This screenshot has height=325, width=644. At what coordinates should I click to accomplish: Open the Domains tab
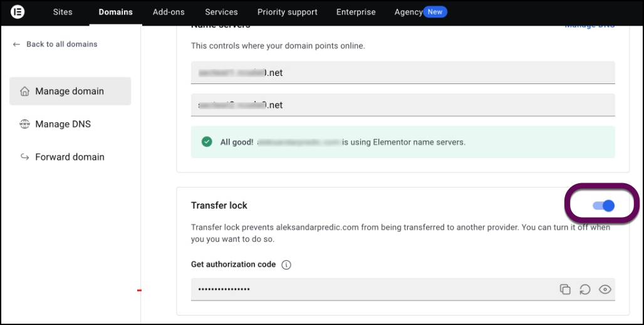coord(115,12)
